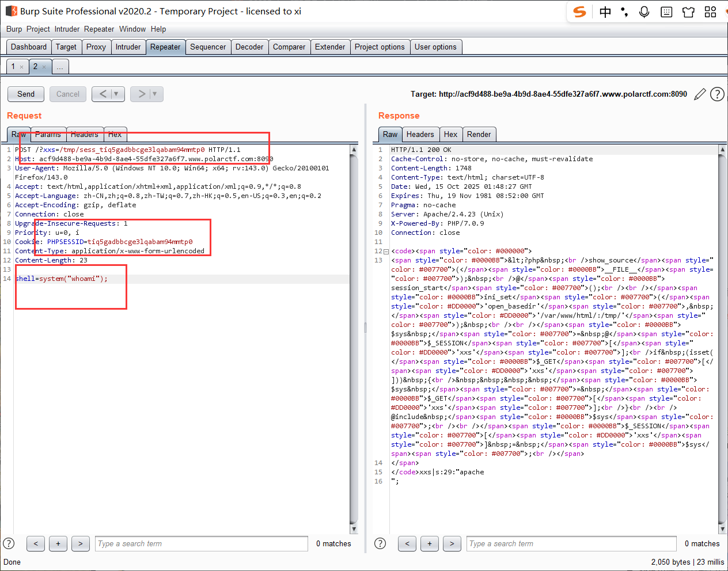Select response Raw tab
This screenshot has height=571, width=728.
(x=390, y=134)
